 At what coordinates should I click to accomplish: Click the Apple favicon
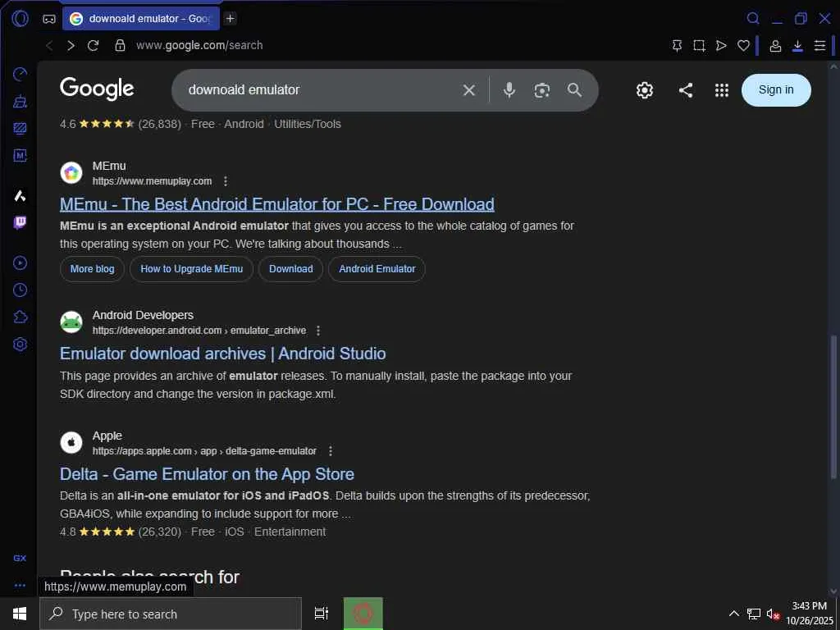coord(71,443)
